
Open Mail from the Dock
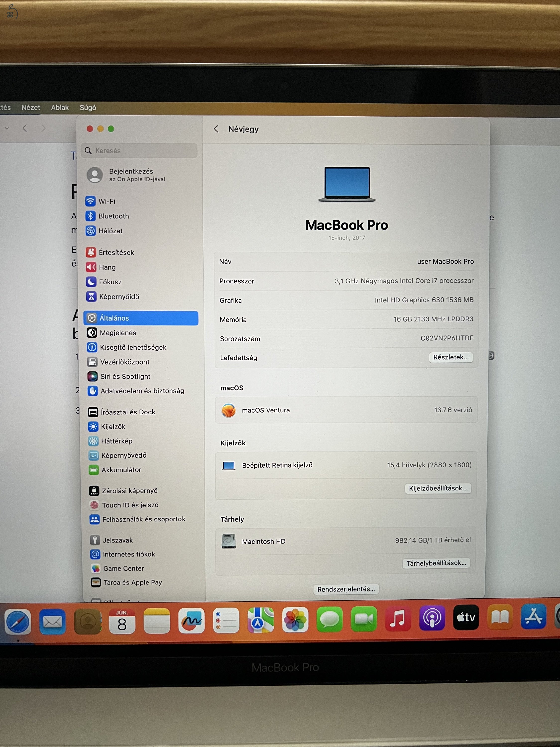(x=52, y=622)
